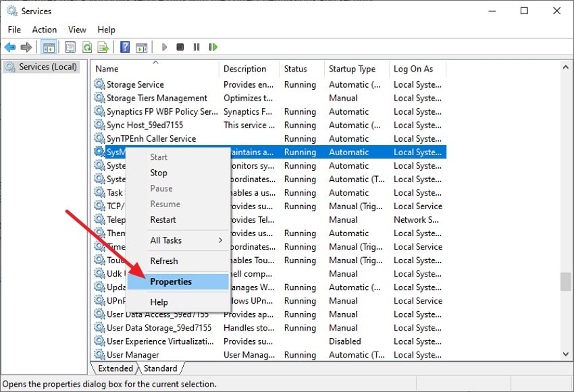
Task: Start the service using the play icon
Action: (x=164, y=47)
